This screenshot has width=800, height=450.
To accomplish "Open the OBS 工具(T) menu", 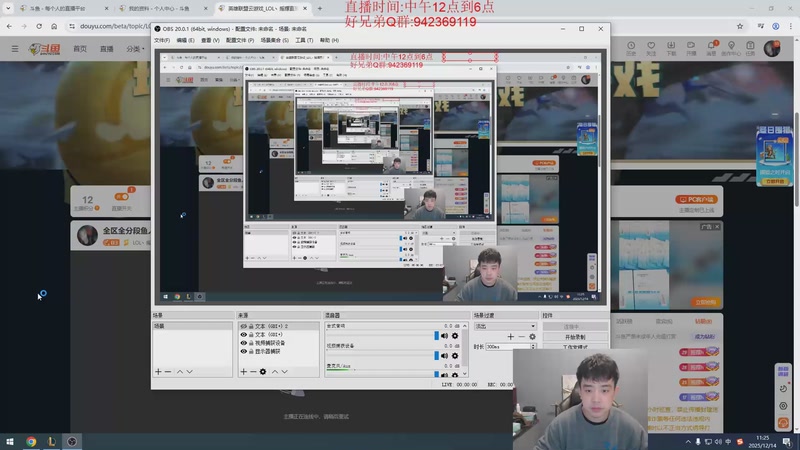I will pyautogui.click(x=304, y=40).
